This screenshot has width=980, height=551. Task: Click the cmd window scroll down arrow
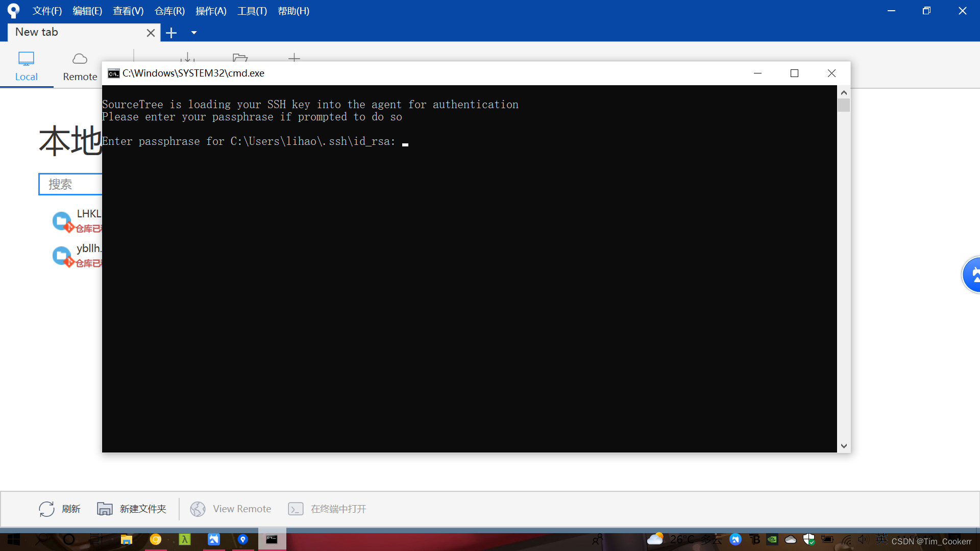point(844,446)
